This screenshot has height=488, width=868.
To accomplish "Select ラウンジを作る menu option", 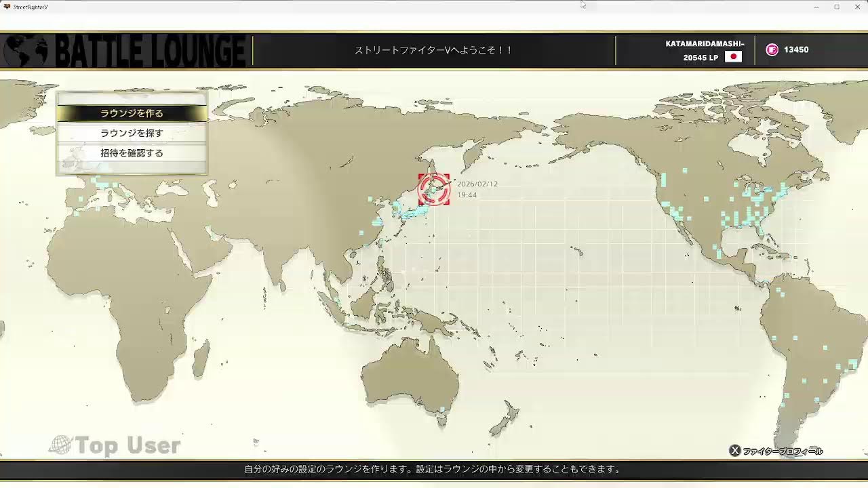I will point(132,113).
